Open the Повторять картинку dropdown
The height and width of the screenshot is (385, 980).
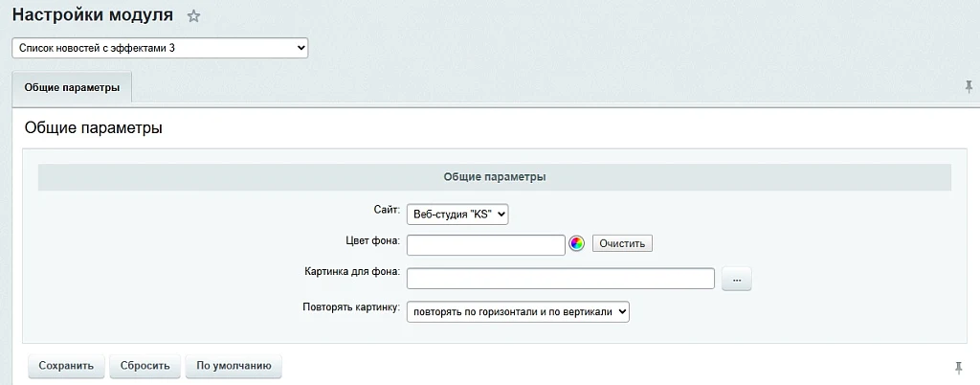[518, 312]
